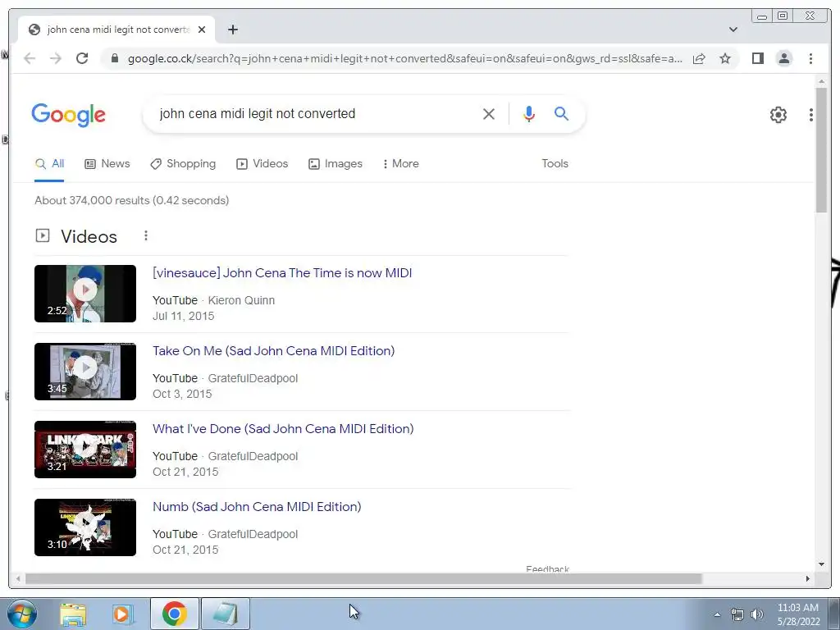
Task: Open Numb Sad John Cena MIDI link
Action: tap(257, 507)
